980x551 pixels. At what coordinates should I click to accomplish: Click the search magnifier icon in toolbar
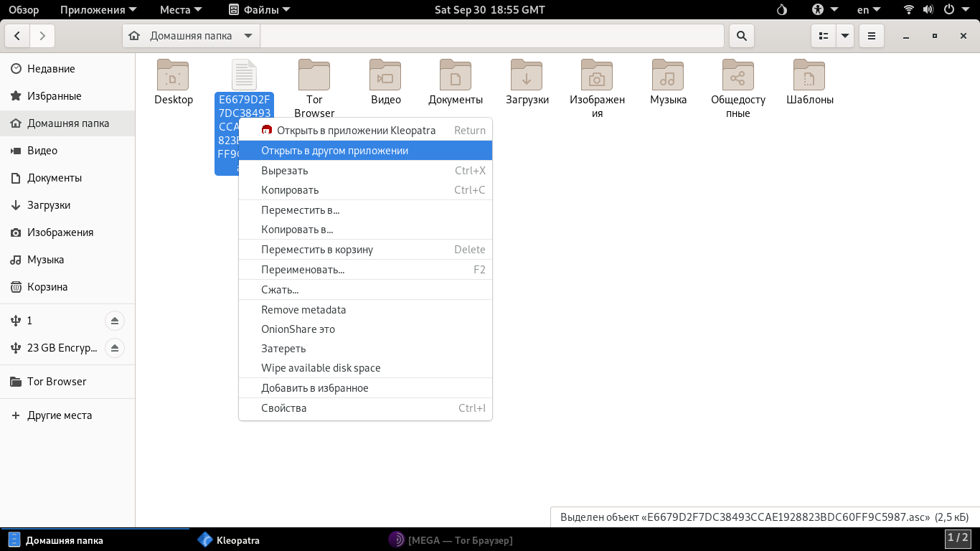(741, 36)
